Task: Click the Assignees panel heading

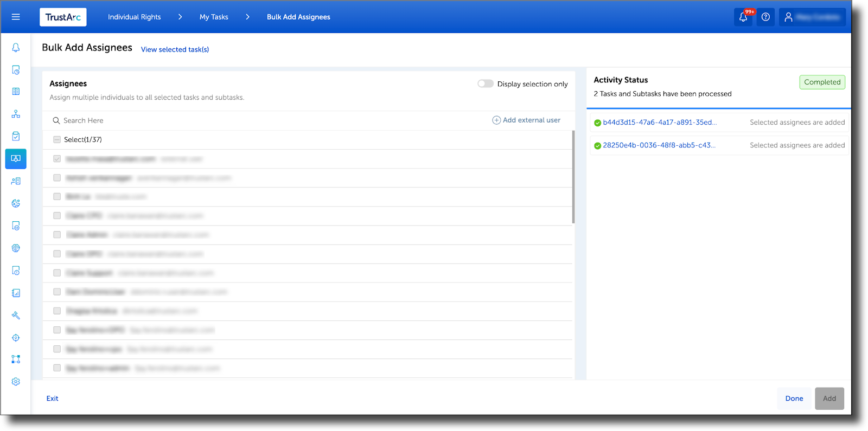Action: pyautogui.click(x=68, y=83)
